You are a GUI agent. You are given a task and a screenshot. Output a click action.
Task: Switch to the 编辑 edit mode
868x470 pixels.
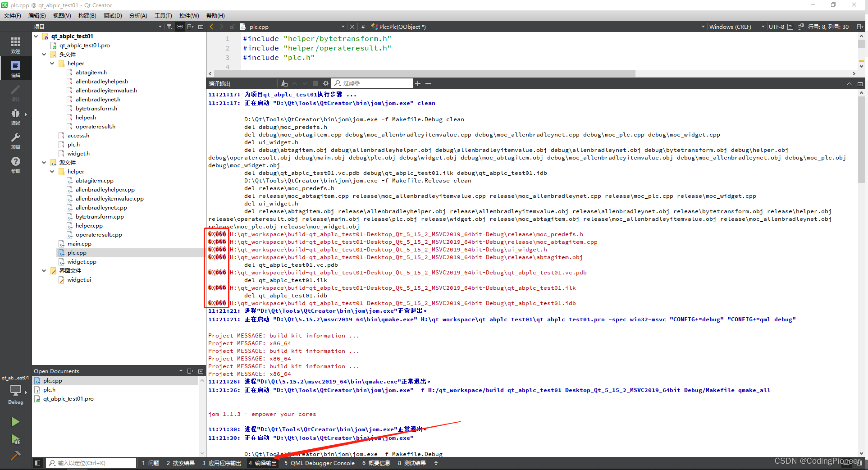[x=16, y=68]
